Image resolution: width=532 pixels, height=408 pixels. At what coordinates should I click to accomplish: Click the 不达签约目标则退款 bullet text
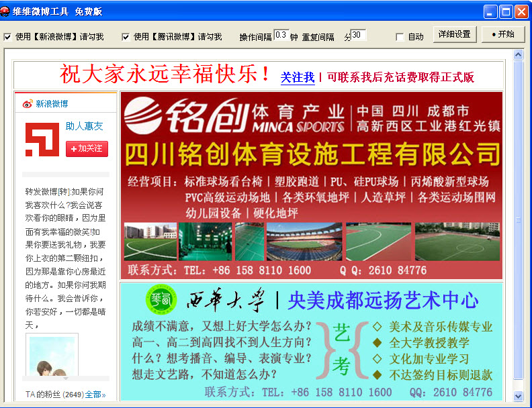[441, 375]
